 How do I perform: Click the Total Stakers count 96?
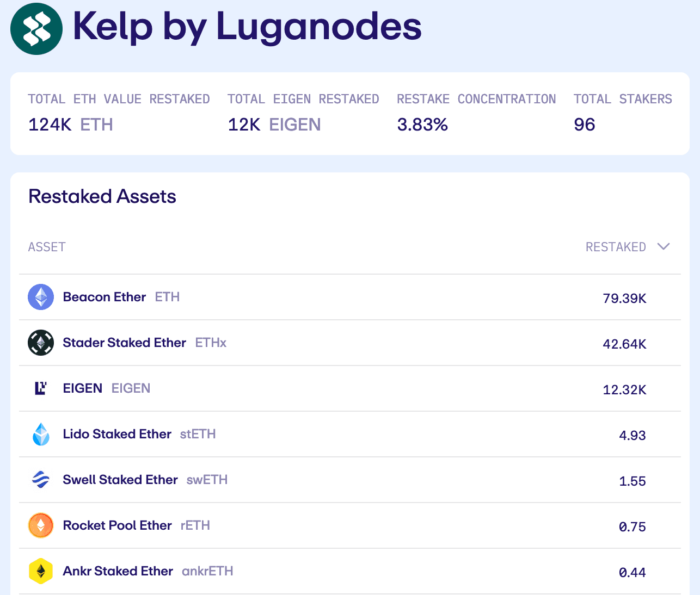point(585,125)
